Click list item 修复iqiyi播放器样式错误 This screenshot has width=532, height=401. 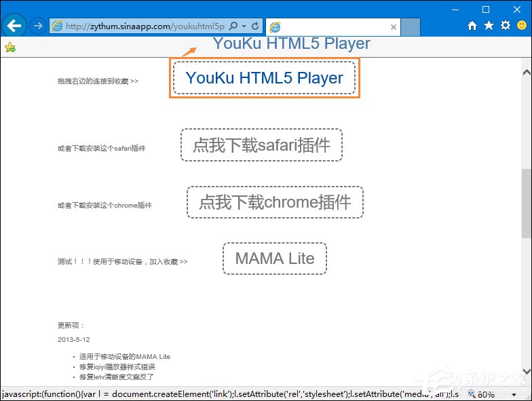pyautogui.click(x=117, y=366)
